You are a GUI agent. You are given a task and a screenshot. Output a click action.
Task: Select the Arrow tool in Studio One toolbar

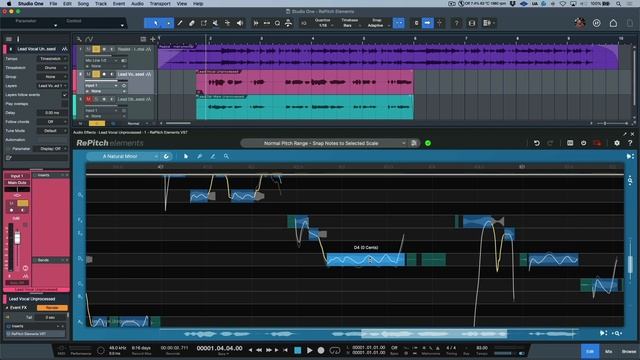(156, 23)
